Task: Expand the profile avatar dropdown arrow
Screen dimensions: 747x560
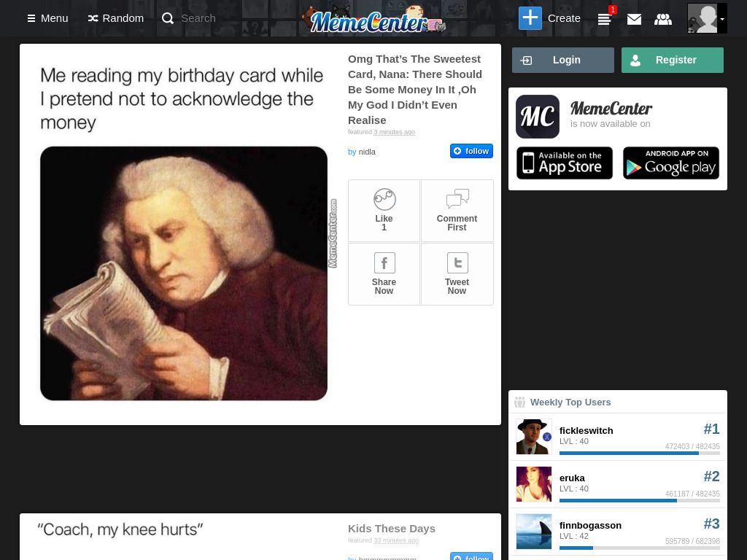Action: click(x=722, y=19)
